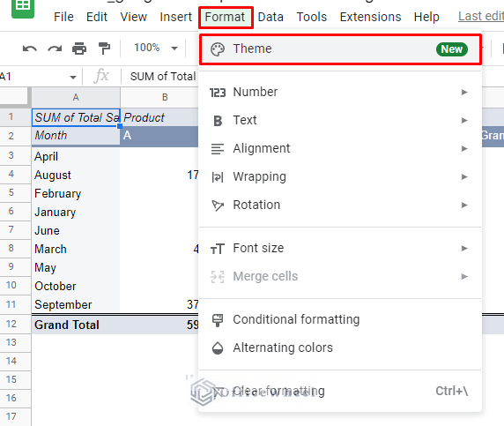
Task: Expand the Font size submenu arrow
Action: pyautogui.click(x=464, y=248)
